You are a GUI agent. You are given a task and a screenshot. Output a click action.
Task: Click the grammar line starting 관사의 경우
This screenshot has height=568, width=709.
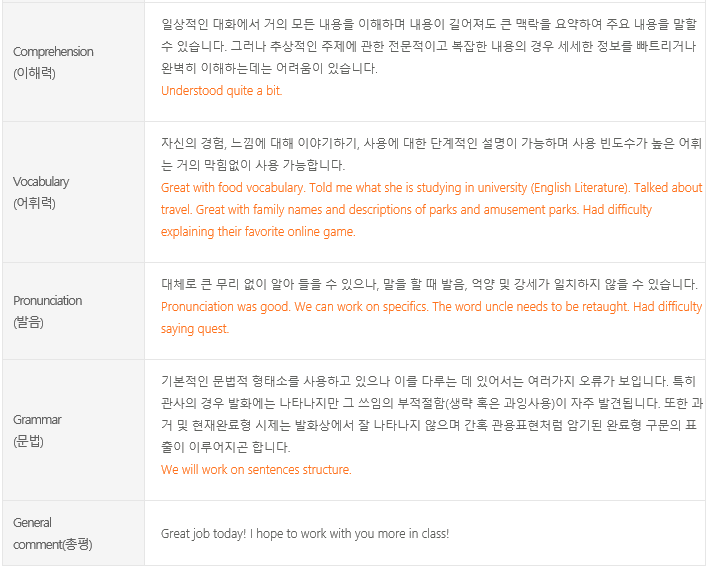[432, 403]
